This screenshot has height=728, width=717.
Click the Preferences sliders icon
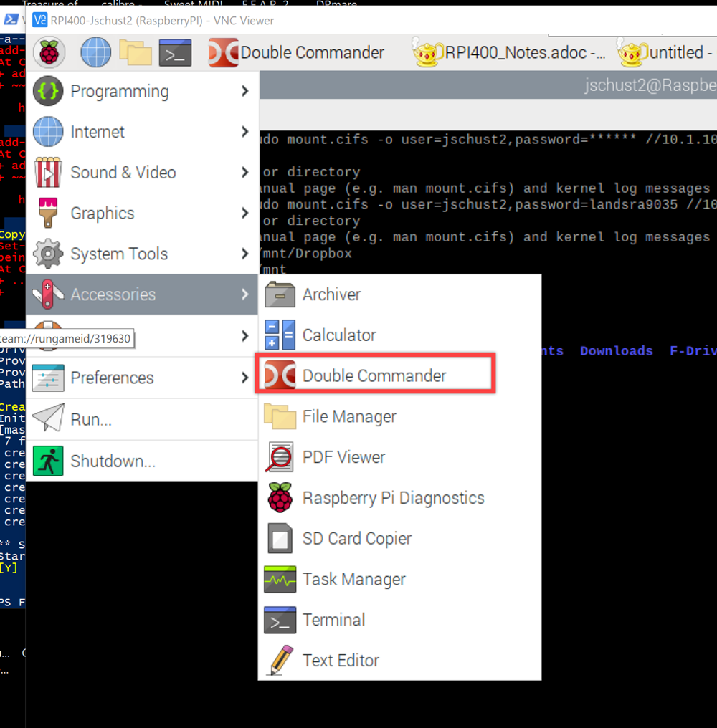(x=48, y=378)
